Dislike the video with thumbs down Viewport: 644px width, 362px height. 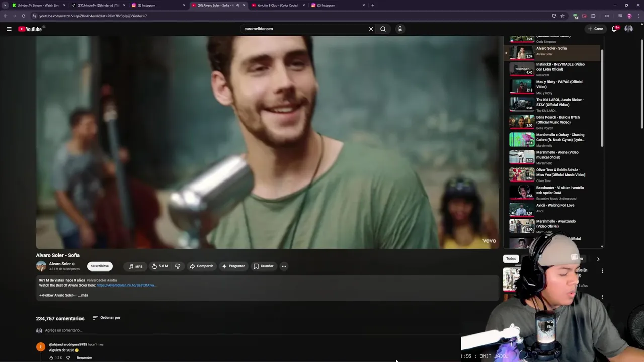click(x=178, y=266)
